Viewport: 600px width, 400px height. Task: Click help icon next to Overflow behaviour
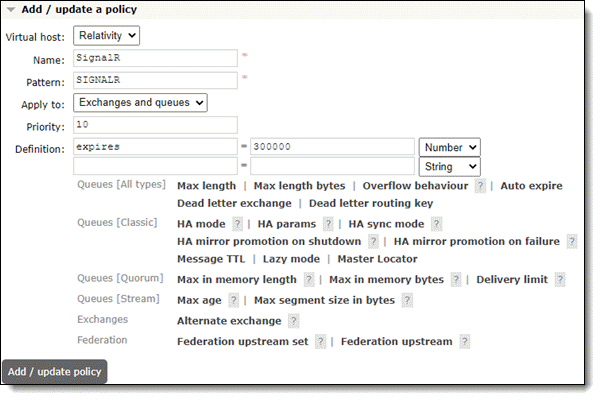pos(481,186)
